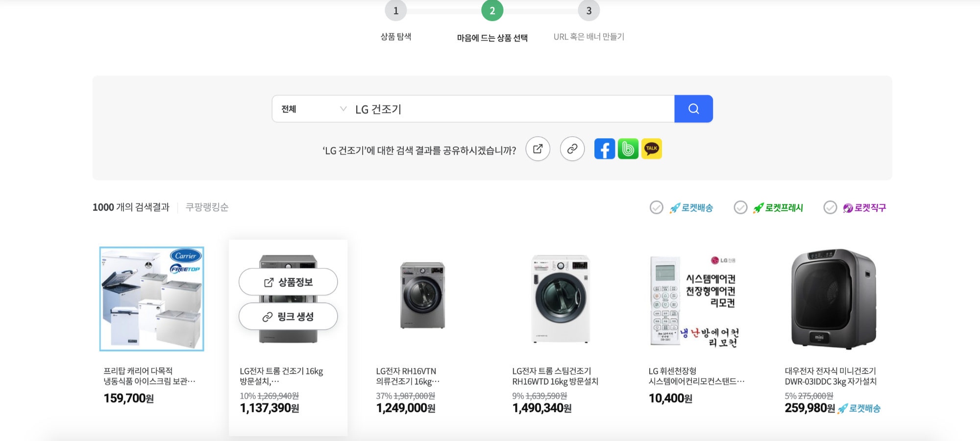Viewport: 980px width, 441px height.
Task: Click the 159,700원 price
Action: point(129,398)
